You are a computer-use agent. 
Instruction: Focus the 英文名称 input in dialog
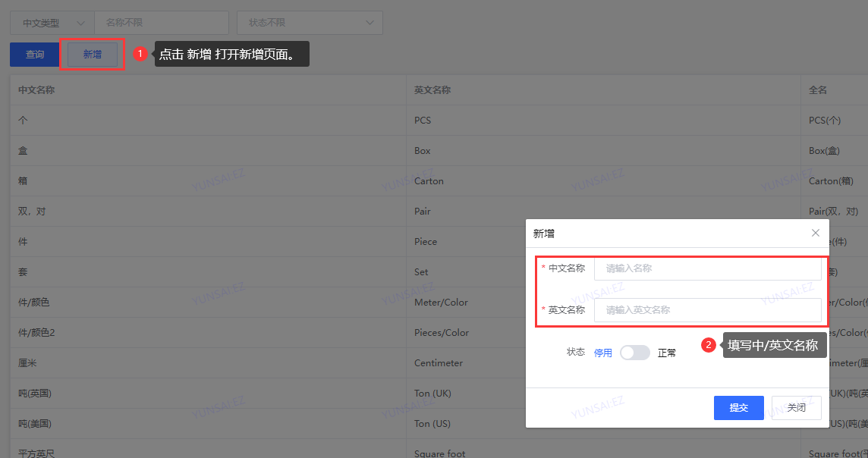(x=707, y=310)
